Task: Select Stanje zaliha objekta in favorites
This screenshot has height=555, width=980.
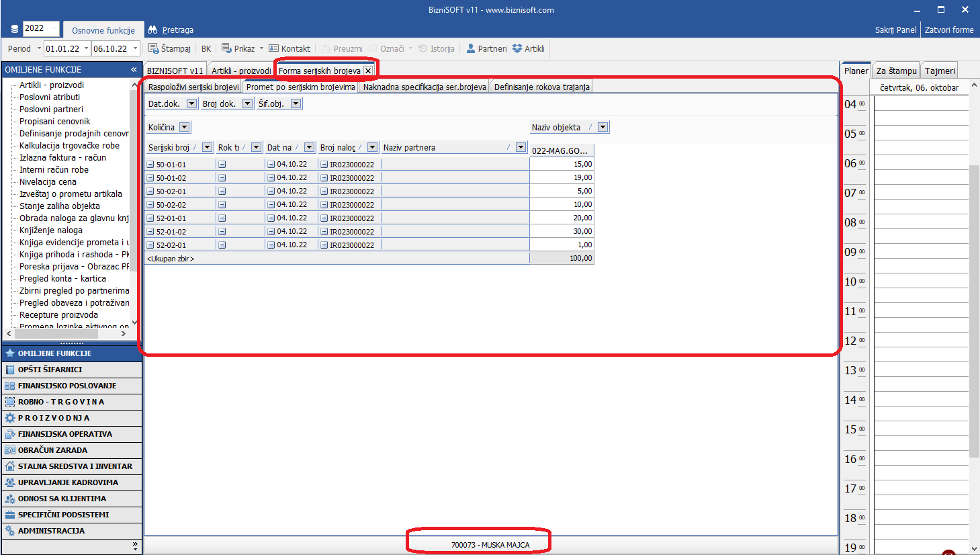Action: pyautogui.click(x=59, y=206)
